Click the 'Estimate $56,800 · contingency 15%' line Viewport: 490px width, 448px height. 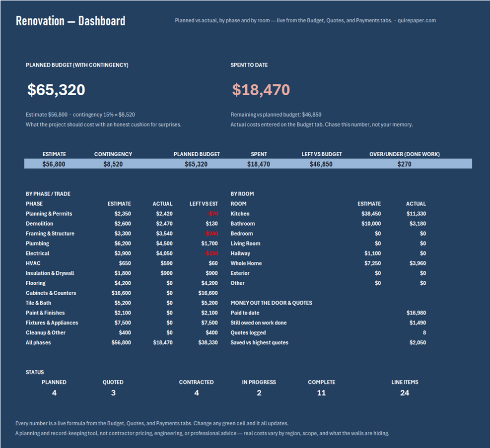coord(80,115)
